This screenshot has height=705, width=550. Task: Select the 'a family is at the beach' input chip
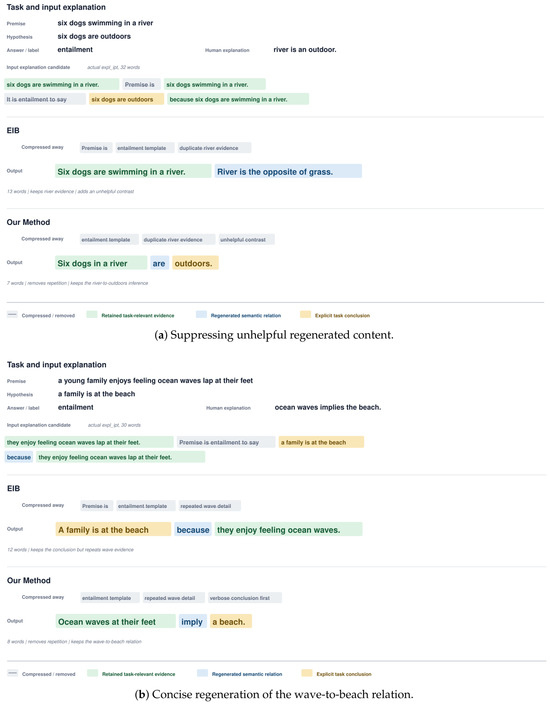tap(321, 442)
